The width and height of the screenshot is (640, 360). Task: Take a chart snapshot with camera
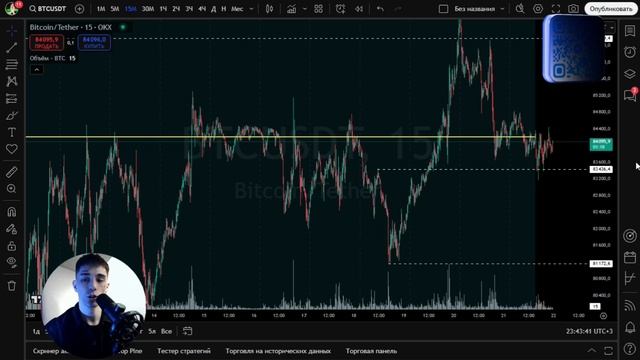pyautogui.click(x=573, y=9)
